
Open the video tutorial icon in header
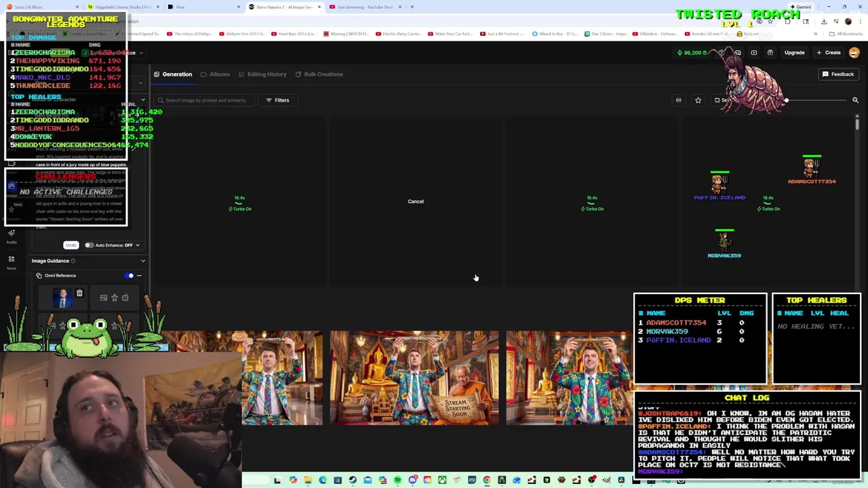point(754,52)
